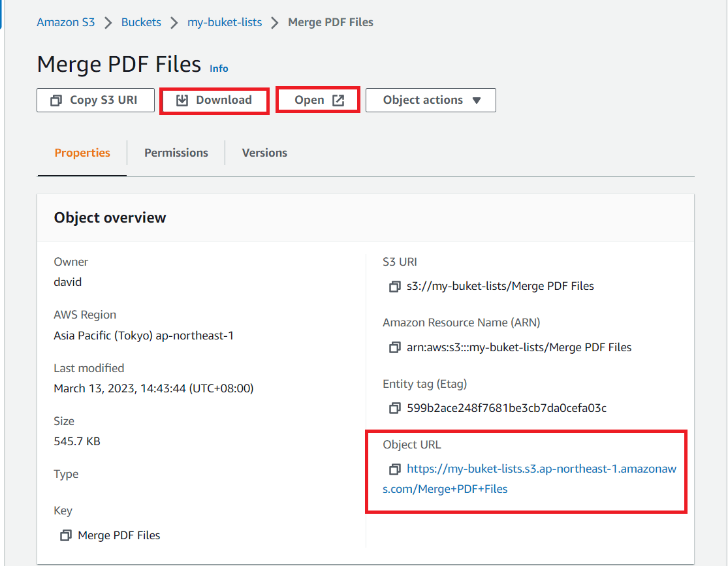The height and width of the screenshot is (566, 728).
Task: Open the Info link next to the page title
Action: pyautogui.click(x=219, y=68)
